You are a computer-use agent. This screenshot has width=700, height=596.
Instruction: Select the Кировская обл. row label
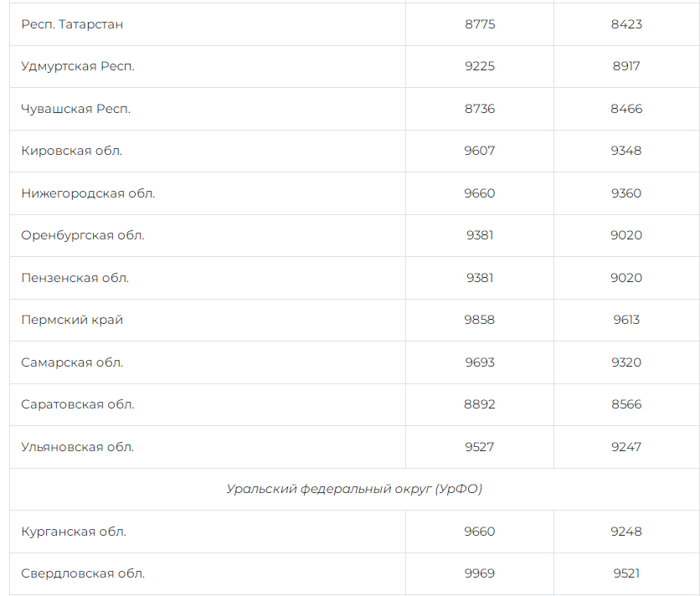point(72,151)
